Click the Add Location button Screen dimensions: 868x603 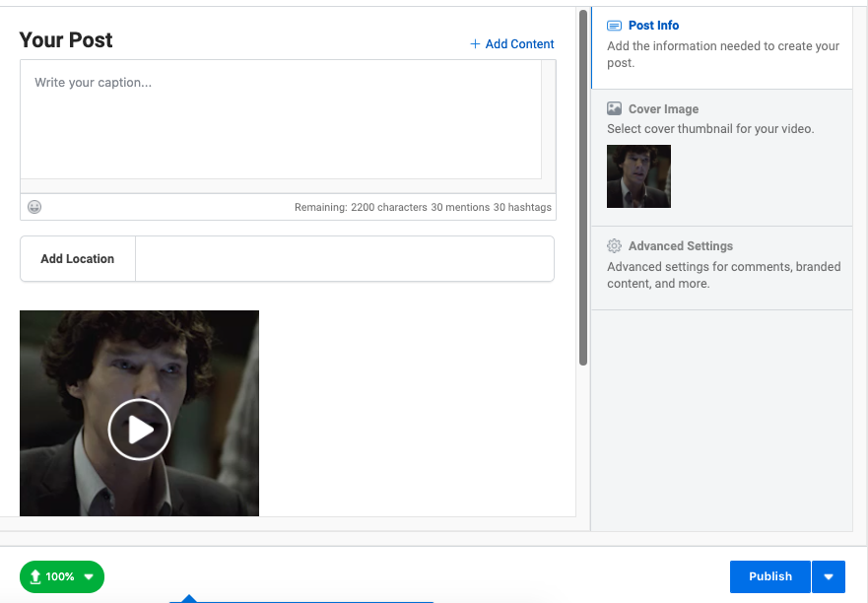point(78,258)
